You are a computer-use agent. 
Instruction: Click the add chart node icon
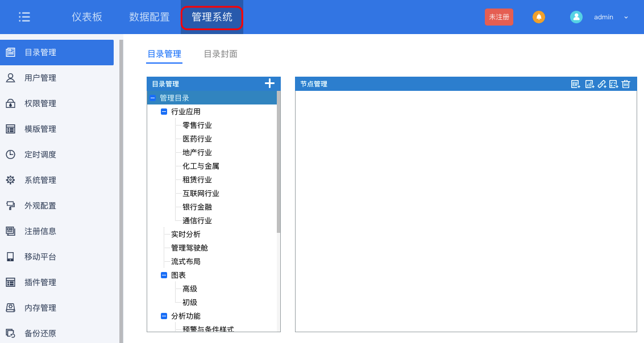[x=589, y=84]
